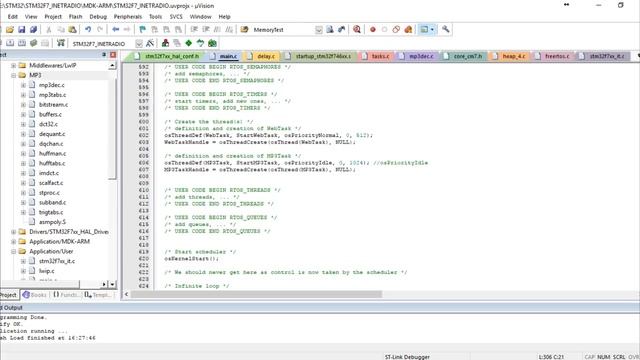Show the Templates panel tab
The width and height of the screenshot is (640, 360).
[98, 295]
